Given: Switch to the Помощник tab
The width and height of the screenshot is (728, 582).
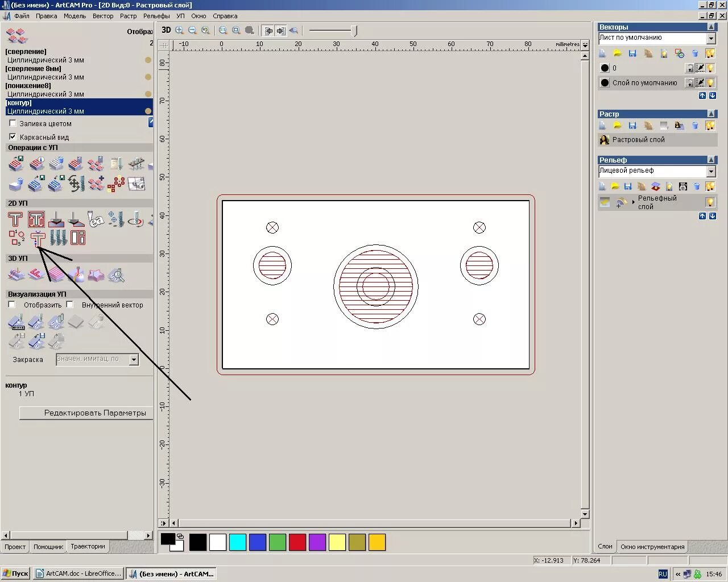Looking at the screenshot, I should [x=48, y=546].
